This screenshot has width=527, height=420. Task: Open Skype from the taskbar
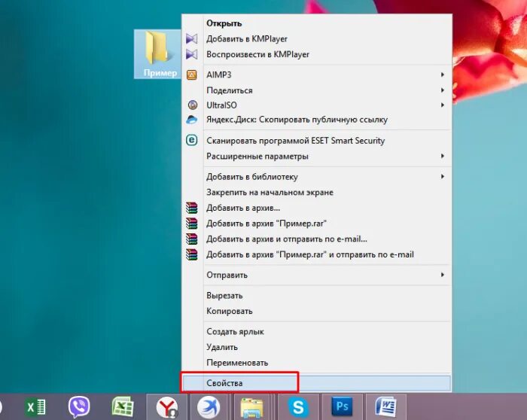pyautogui.click(x=298, y=407)
